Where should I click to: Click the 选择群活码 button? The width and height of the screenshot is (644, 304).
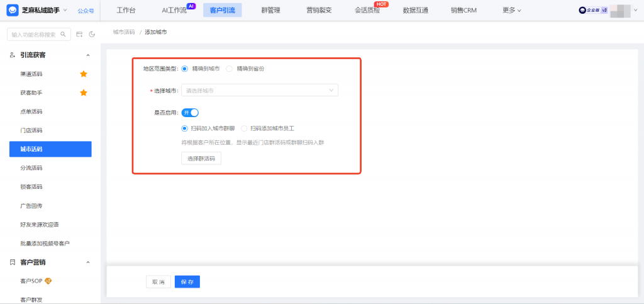tap(201, 159)
